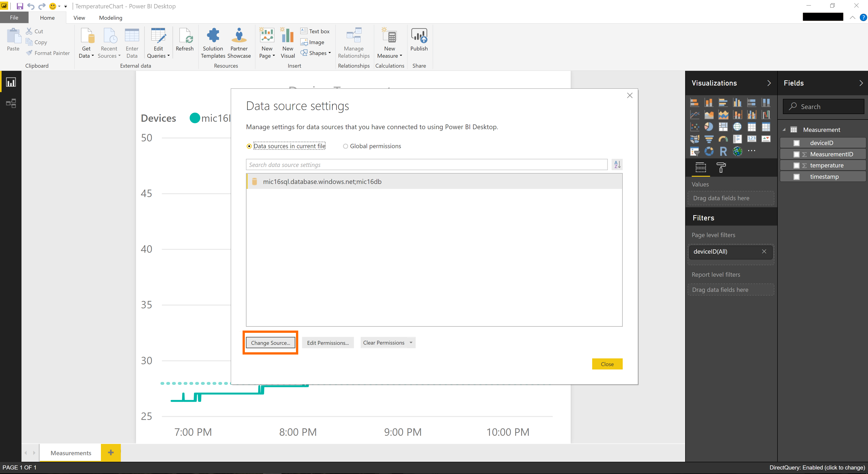This screenshot has height=474, width=868.
Task: Select the Measurements page tab
Action: point(70,453)
